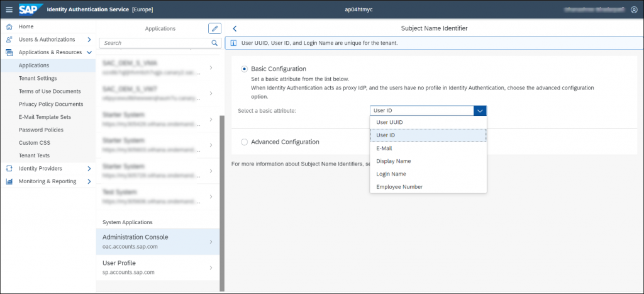Open Test System row chevron

211,196
